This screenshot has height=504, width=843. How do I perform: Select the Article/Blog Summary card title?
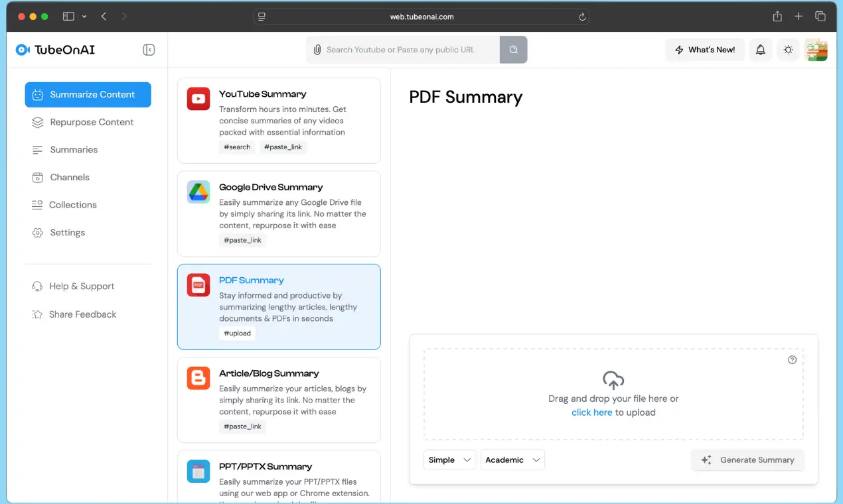click(x=269, y=373)
